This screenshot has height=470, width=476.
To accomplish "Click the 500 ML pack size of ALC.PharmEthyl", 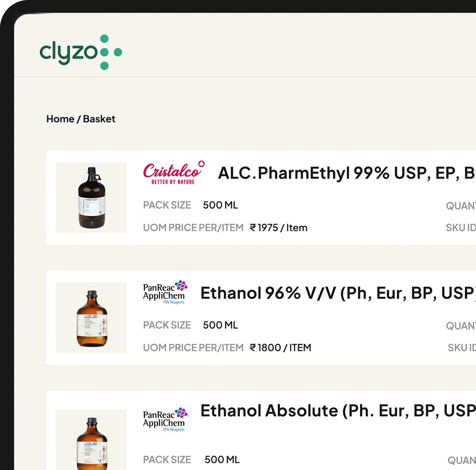I will tap(220, 205).
